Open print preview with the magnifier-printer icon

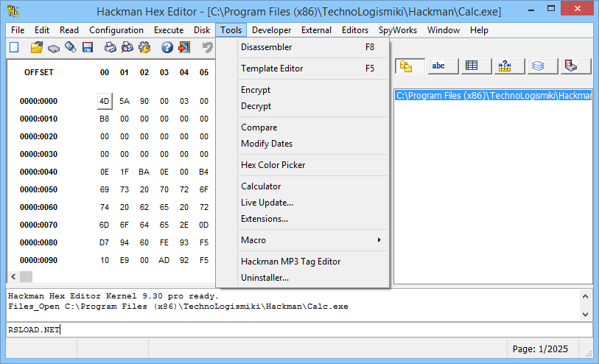pos(127,47)
